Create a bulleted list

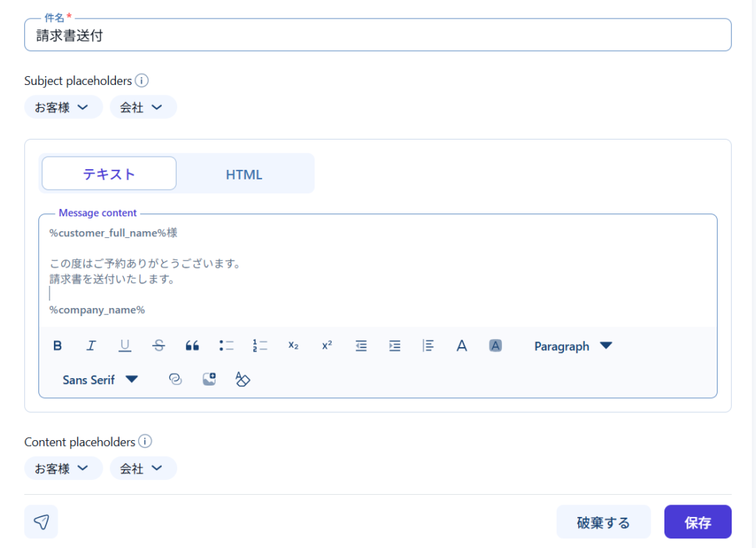tap(226, 346)
